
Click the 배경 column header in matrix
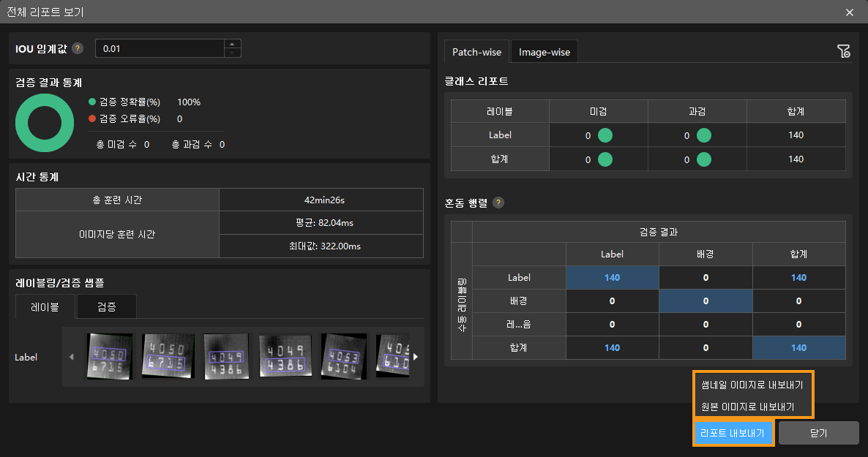click(x=706, y=254)
